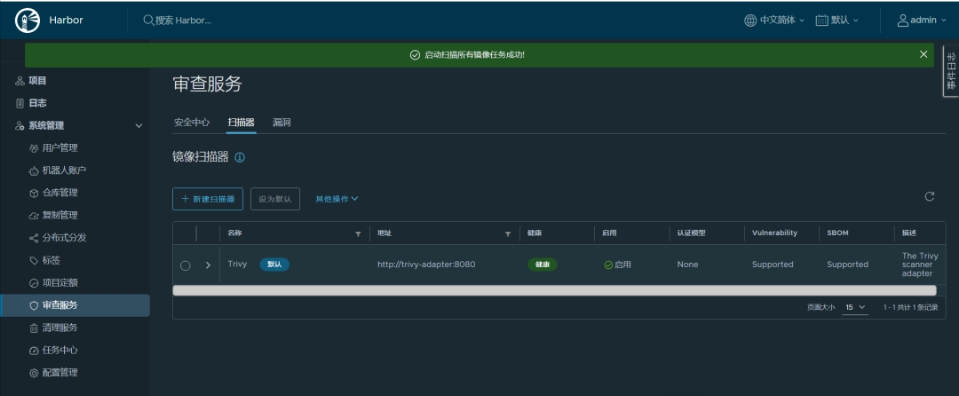
Task: Click the calendar icon beside 默认
Action: coord(821,20)
